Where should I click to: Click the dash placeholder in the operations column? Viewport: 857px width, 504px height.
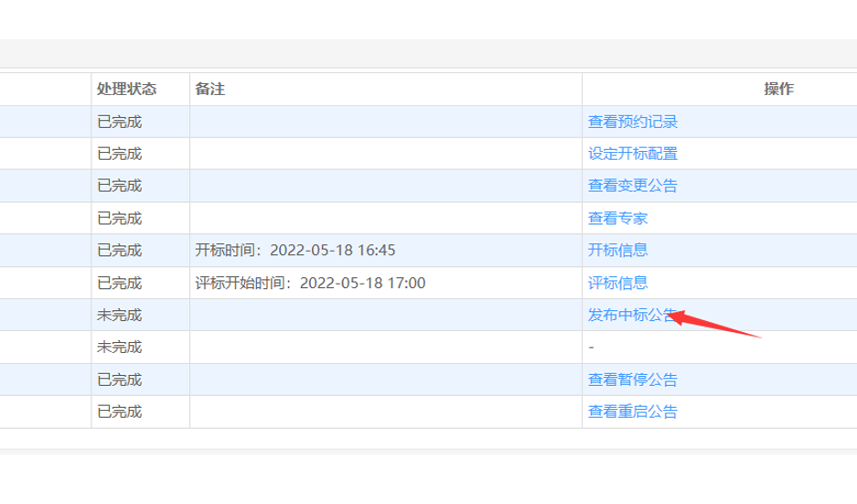click(592, 348)
